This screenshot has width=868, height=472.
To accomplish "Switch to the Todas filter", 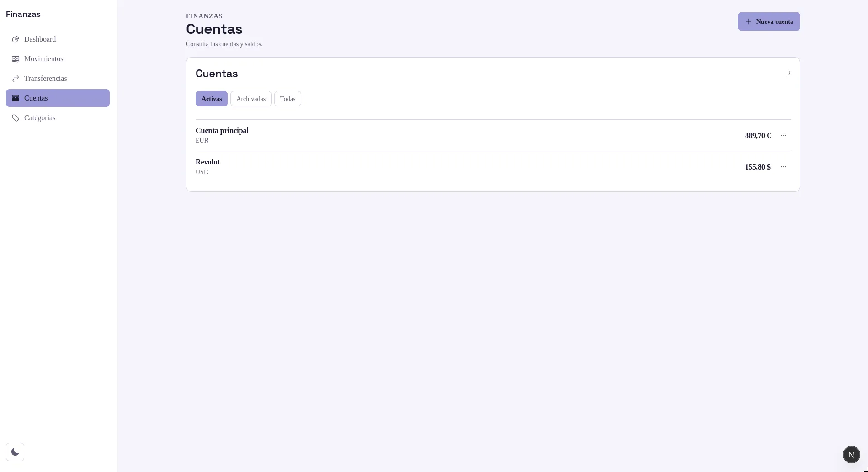I will click(x=288, y=99).
